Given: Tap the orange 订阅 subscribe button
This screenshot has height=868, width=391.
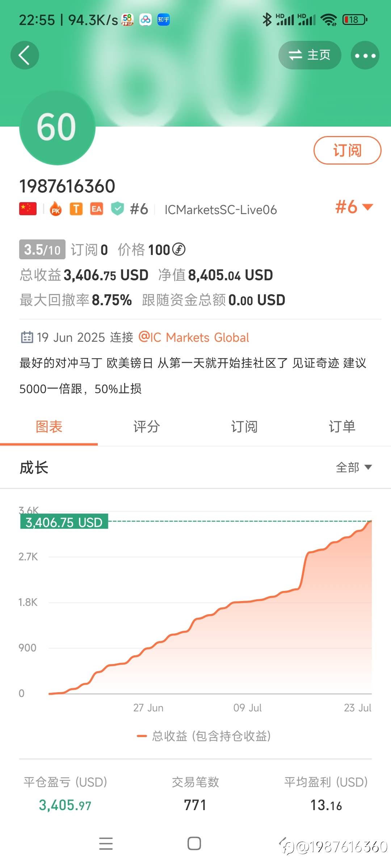Looking at the screenshot, I should (x=347, y=150).
